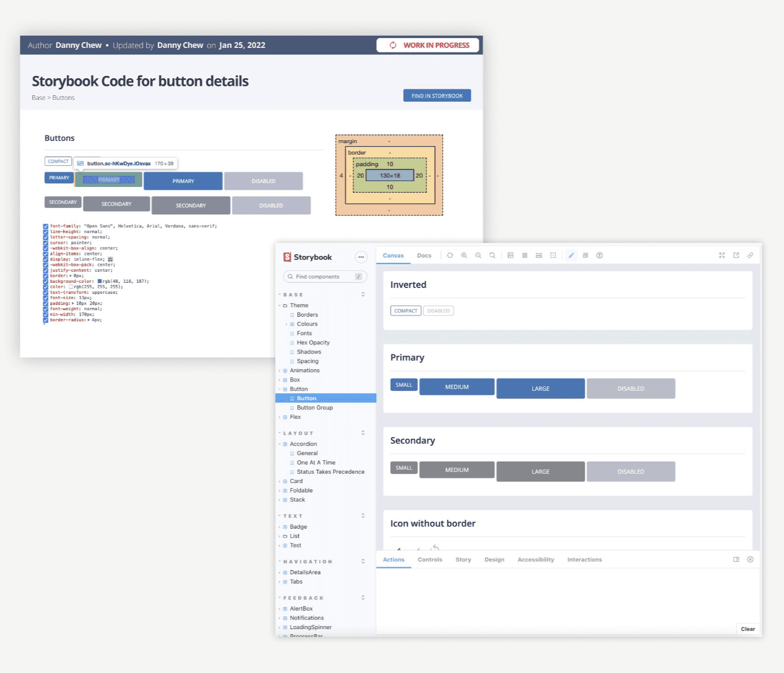Screen dimensions: 784x673
Task: Open canvas in new tab
Action: (736, 255)
